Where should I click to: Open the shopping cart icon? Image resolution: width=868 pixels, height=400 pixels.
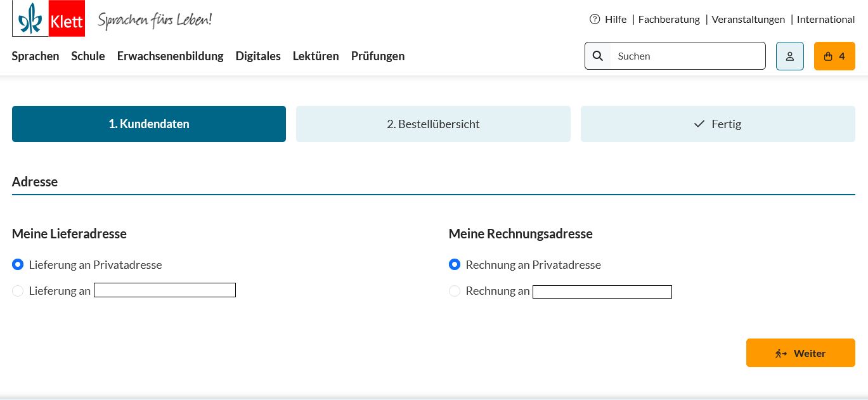tap(827, 56)
